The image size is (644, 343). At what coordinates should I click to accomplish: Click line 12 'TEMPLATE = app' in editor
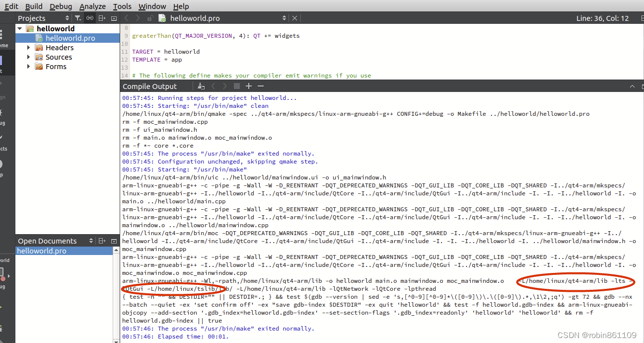(x=157, y=60)
